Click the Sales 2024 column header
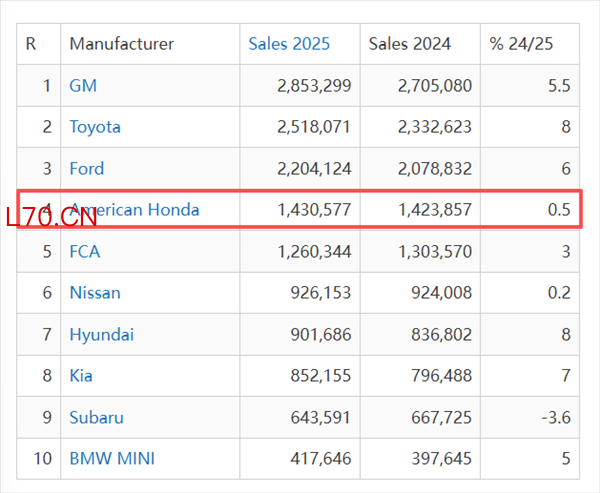The height and width of the screenshot is (493, 600). 409,44
